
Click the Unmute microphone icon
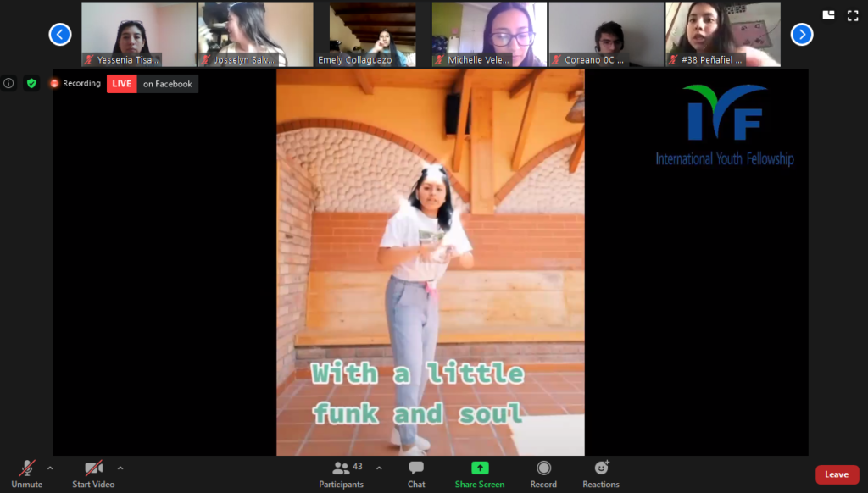click(26, 468)
